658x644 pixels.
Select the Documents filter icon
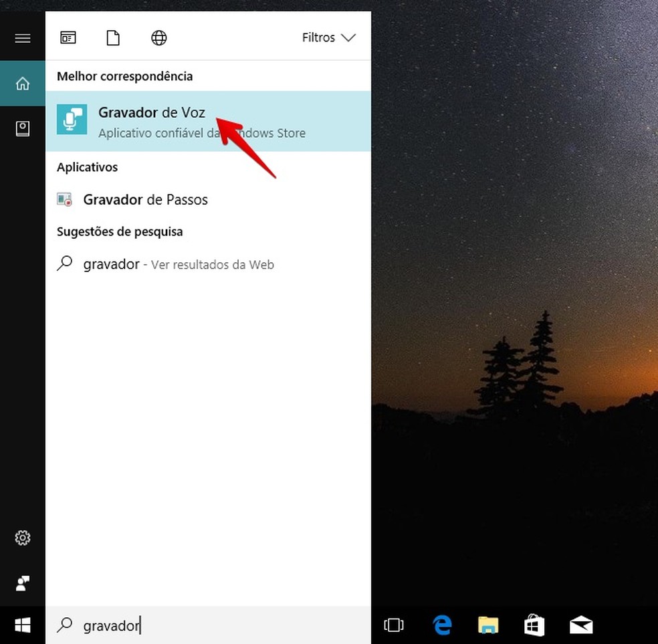[112, 37]
